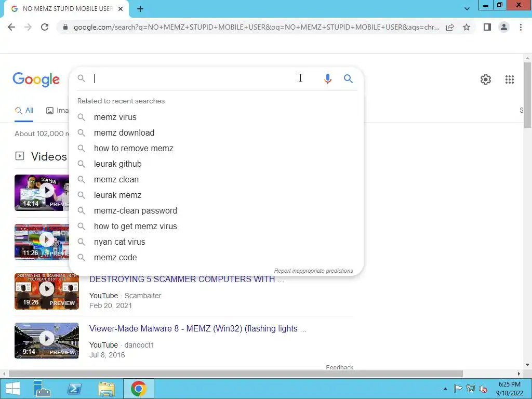532x399 pixels.
Task: Click 'Report inappropriate predictions' link
Action: pyautogui.click(x=313, y=271)
